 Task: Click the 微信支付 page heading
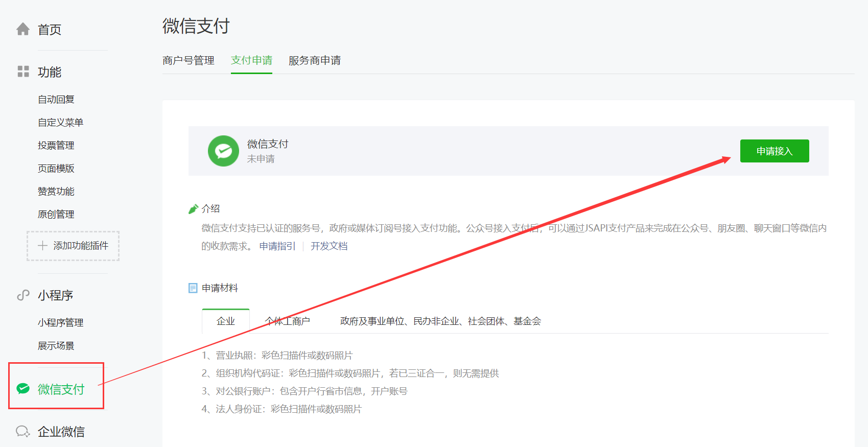(196, 26)
